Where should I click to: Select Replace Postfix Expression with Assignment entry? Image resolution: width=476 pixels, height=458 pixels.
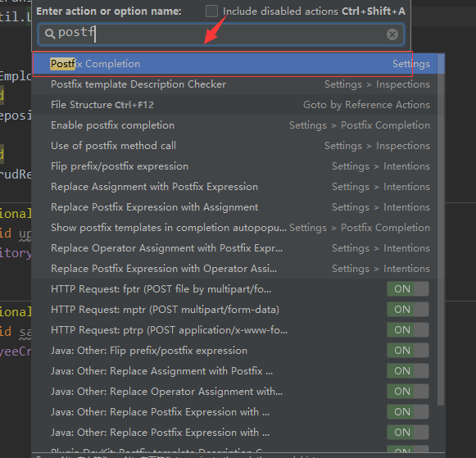click(234, 207)
